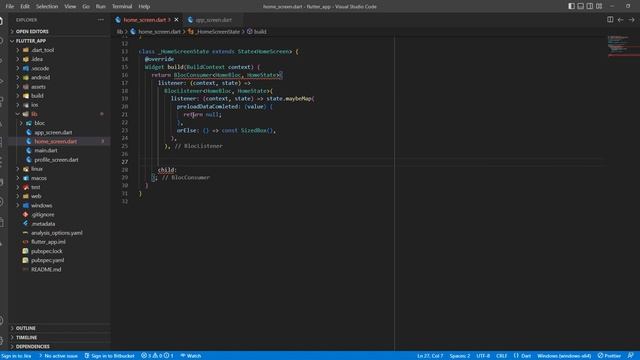Open the Selection menu
The height and width of the screenshot is (360, 640).
[x=47, y=7]
